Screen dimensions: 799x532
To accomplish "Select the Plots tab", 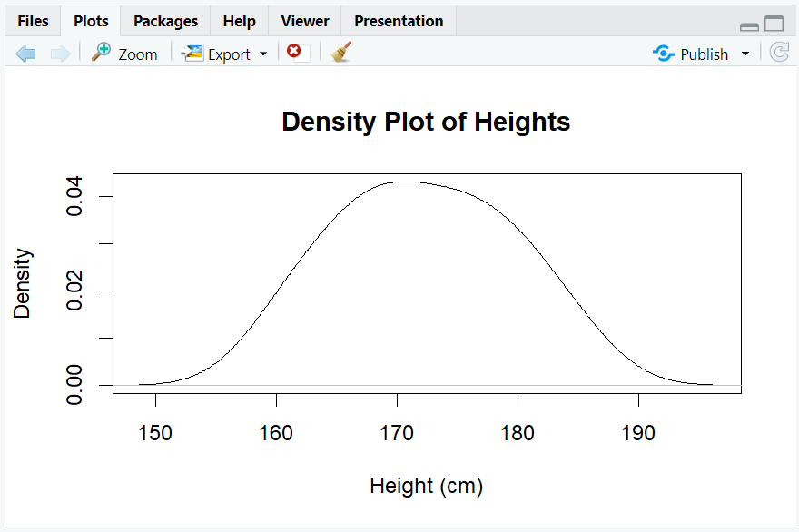I will click(90, 20).
